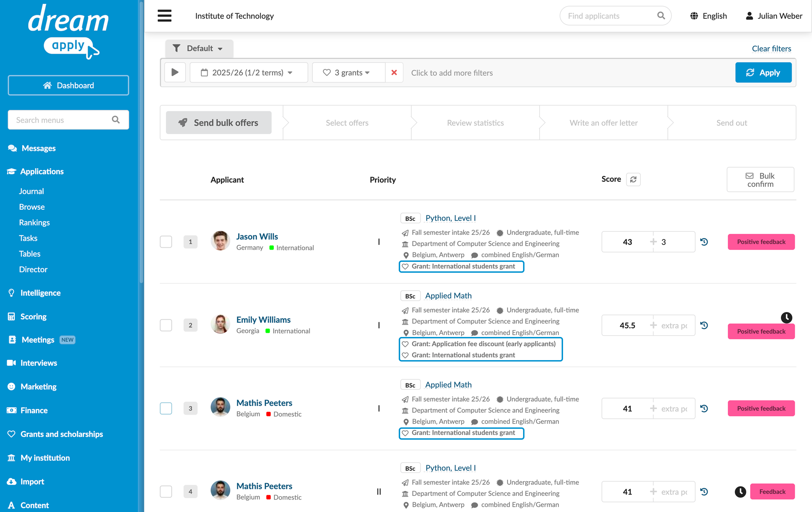Click the Clear filters link
Viewport: 812px width, 512px height.
(771, 49)
